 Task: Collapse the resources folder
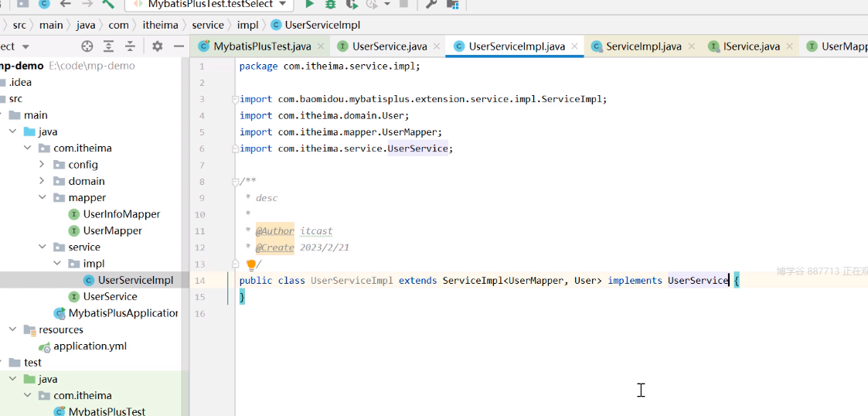point(12,329)
